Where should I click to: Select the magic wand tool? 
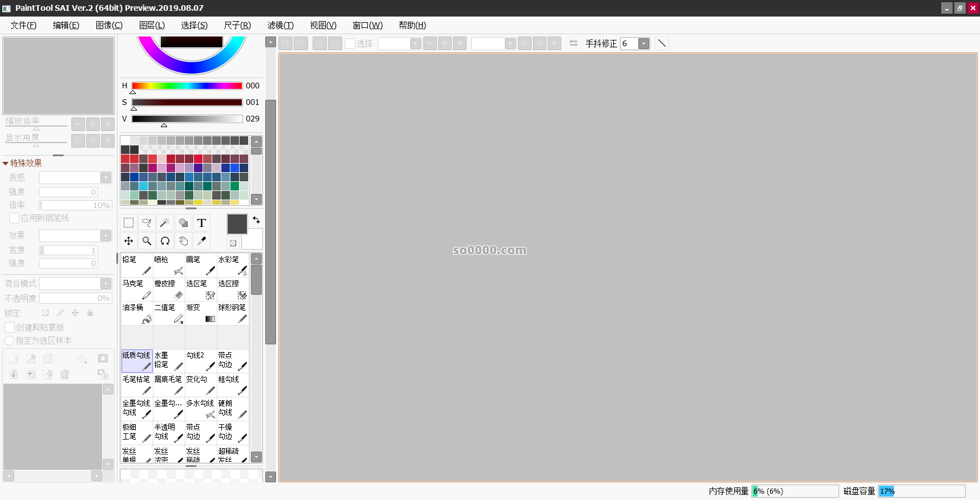[165, 223]
